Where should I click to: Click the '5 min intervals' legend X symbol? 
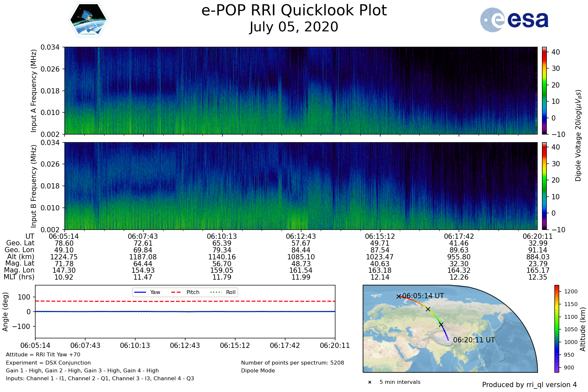370,382
